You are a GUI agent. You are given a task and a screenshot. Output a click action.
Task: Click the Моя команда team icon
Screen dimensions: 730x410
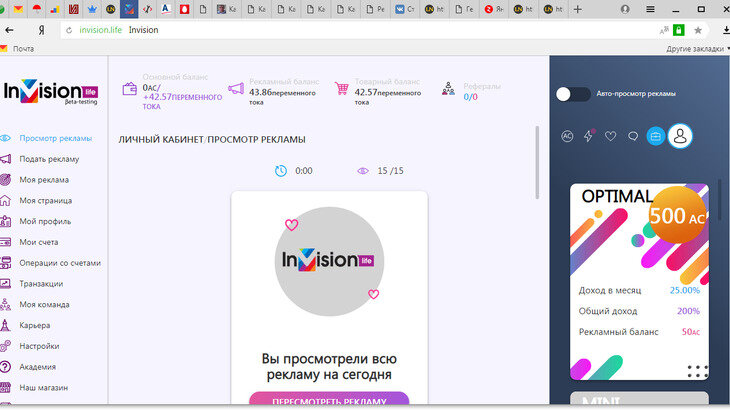(5, 304)
